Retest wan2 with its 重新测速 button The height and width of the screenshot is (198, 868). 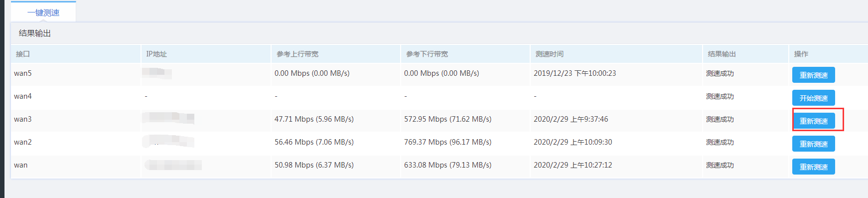tap(813, 144)
